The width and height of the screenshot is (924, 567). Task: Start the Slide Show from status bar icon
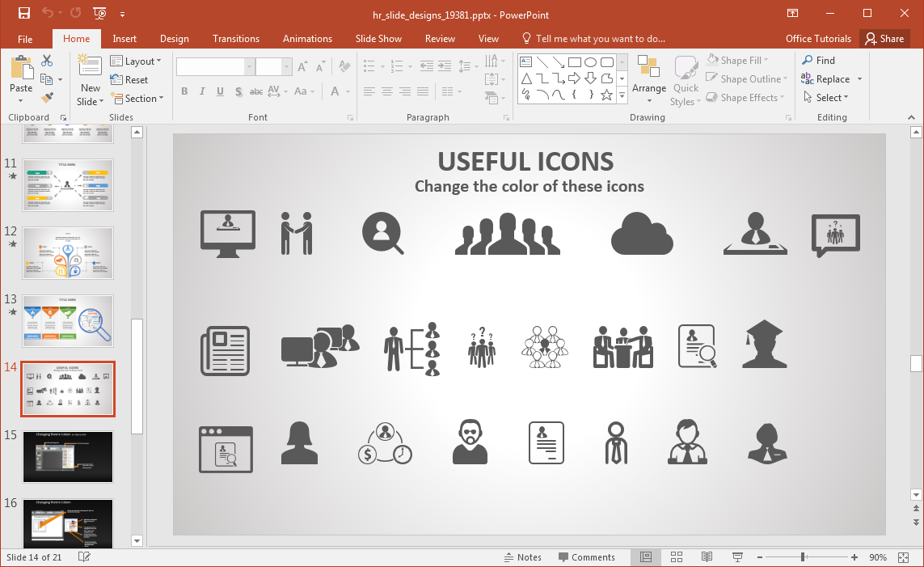point(737,557)
